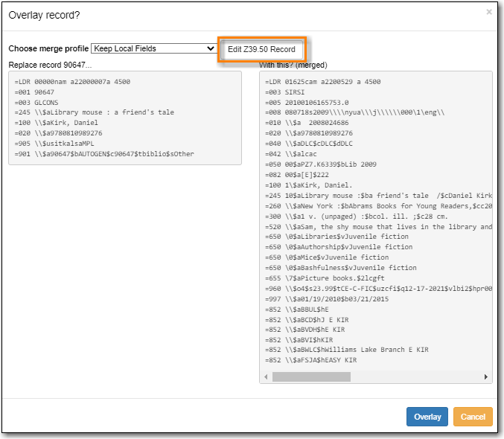Click the =300 1 v. (unpaged) line
This screenshot has height=439, width=504.
(x=357, y=217)
